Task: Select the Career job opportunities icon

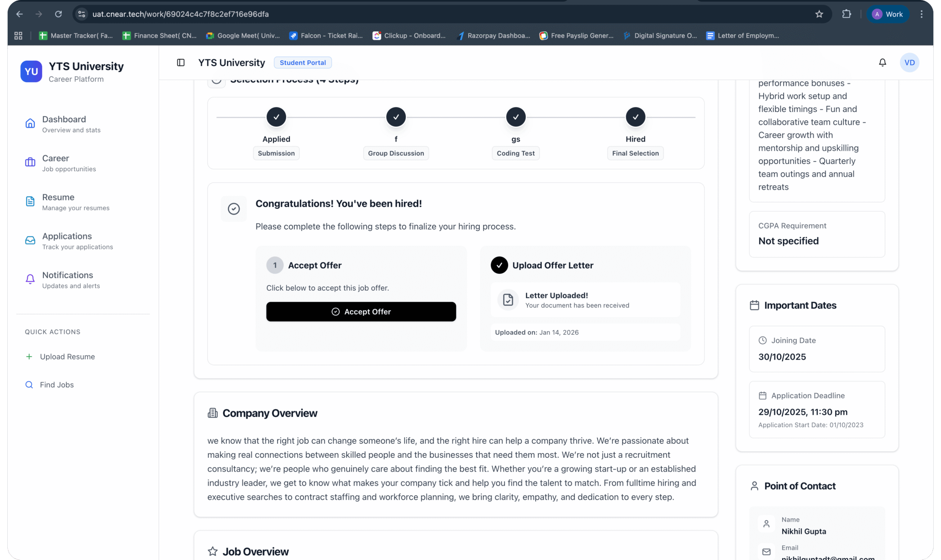Action: click(x=30, y=163)
